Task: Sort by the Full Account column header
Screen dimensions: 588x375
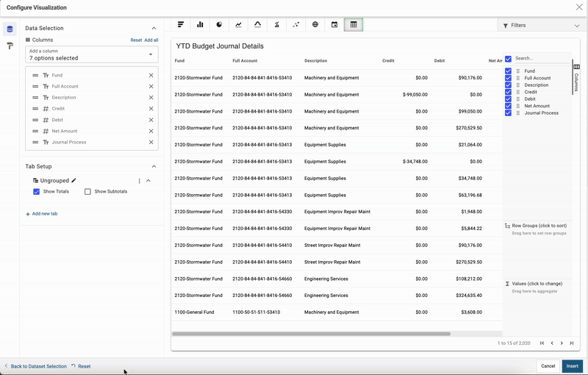Action: pyautogui.click(x=245, y=61)
